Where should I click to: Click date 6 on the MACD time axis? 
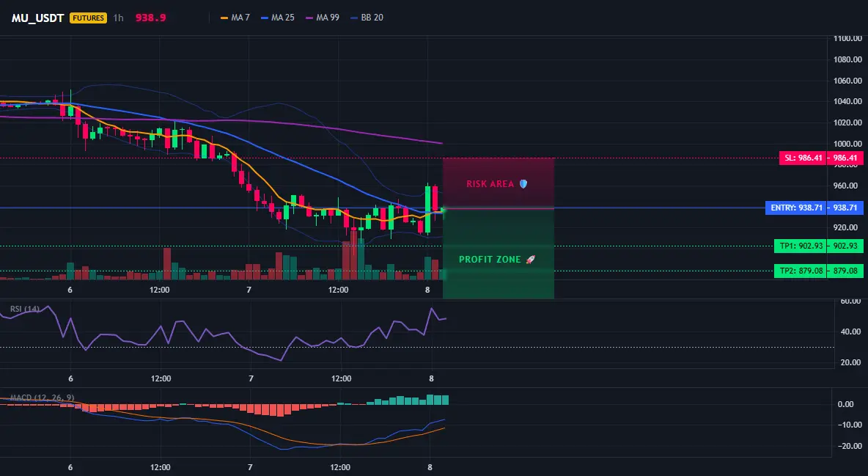[70, 467]
